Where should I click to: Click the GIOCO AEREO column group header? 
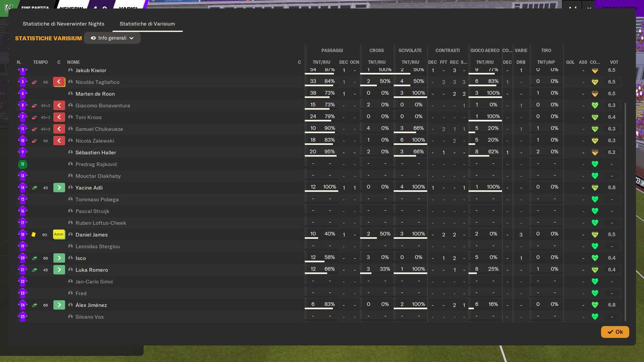click(x=485, y=50)
